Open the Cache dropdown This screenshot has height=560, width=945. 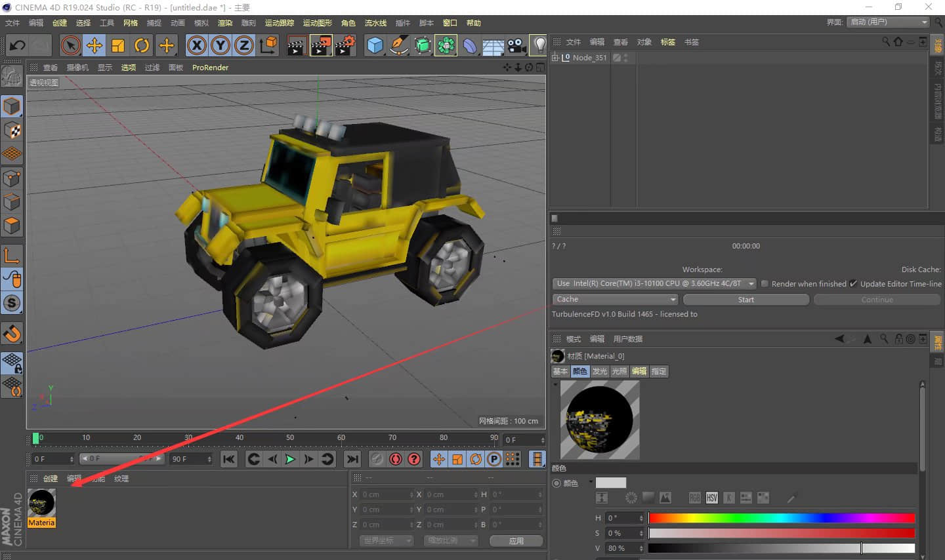click(x=616, y=299)
